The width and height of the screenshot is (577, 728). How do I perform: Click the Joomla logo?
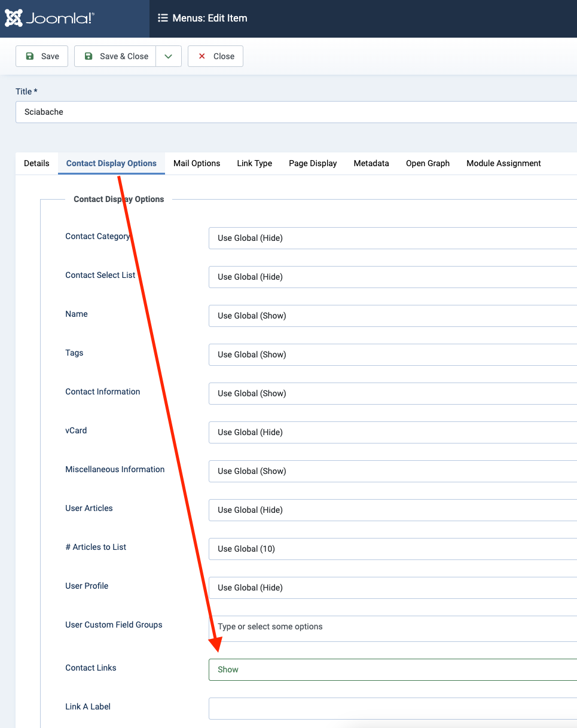50,19
